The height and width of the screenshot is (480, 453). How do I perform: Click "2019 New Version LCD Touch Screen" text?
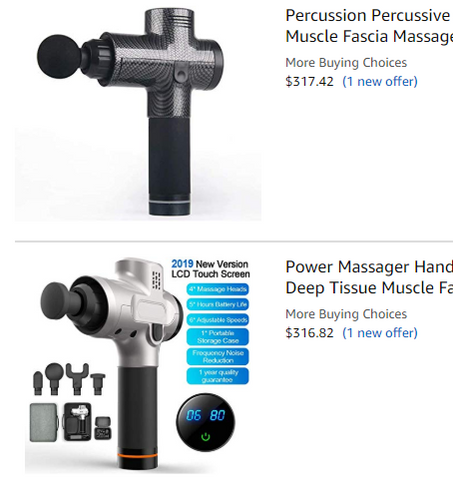pyautogui.click(x=210, y=269)
